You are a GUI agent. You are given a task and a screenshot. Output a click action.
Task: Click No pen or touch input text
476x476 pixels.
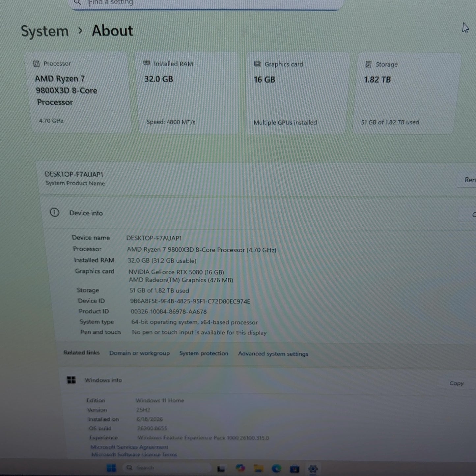199,332
